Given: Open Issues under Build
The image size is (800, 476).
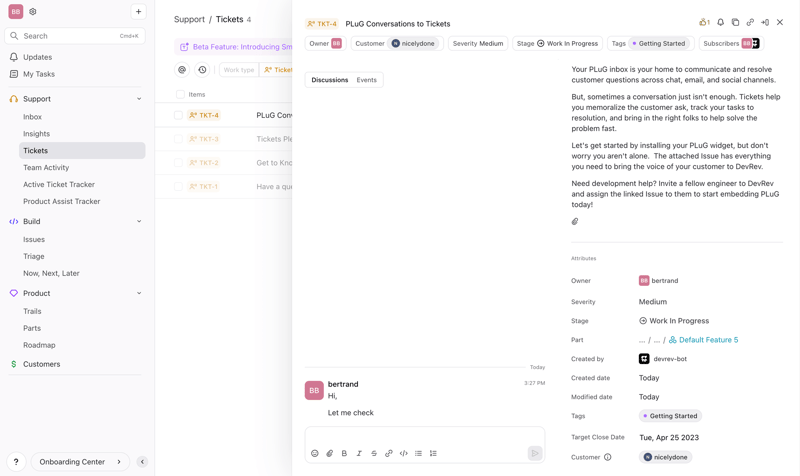Looking at the screenshot, I should (34, 239).
